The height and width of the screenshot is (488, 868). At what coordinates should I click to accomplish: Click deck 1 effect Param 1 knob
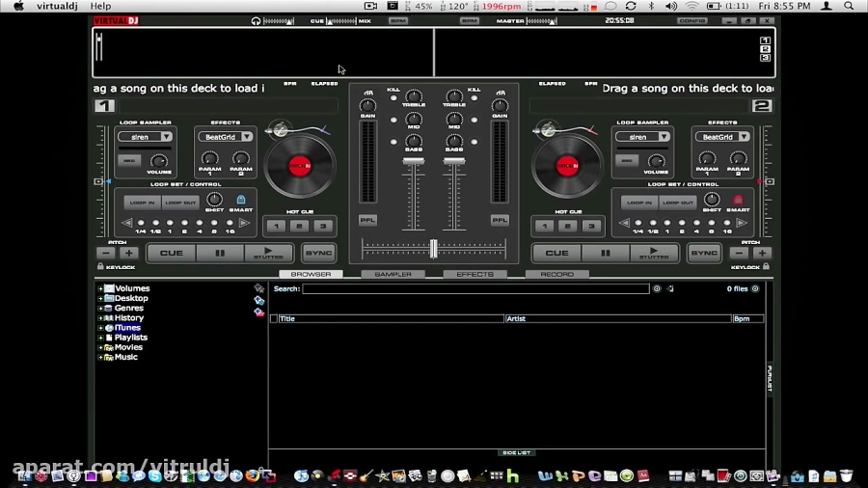pos(210,159)
